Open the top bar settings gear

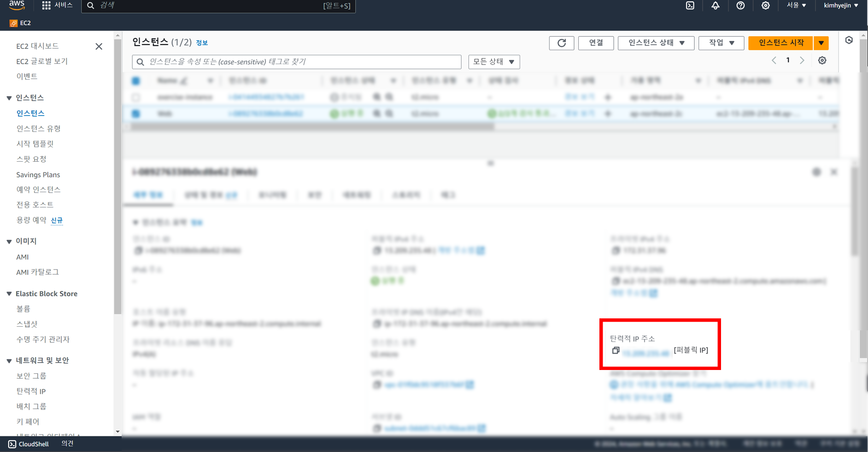pos(765,6)
